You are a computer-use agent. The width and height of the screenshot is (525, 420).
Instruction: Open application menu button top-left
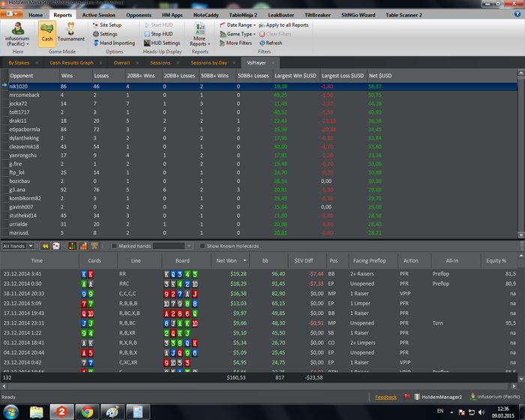pos(12,13)
